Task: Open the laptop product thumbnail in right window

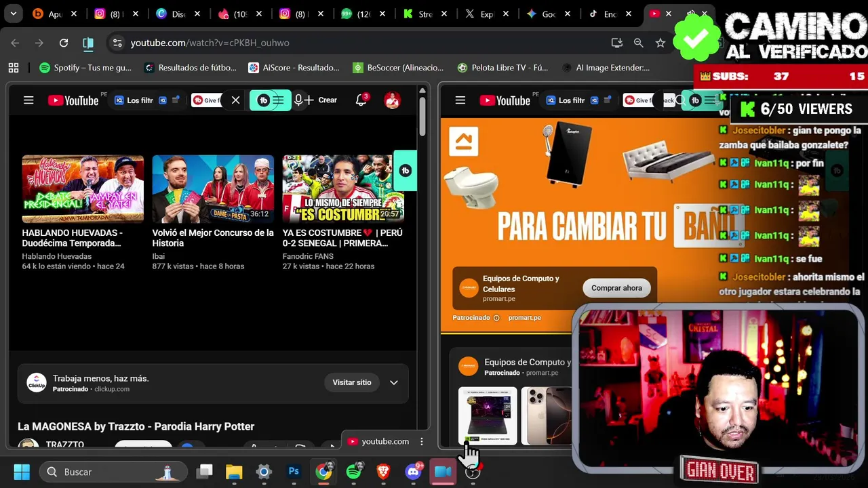Action: [x=488, y=415]
